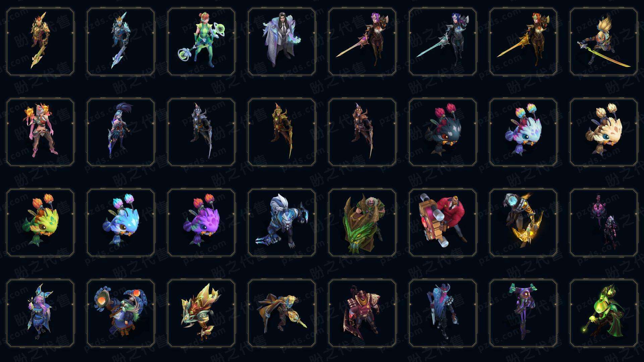Select the warrior with green dragon shield
Image resolution: width=644 pixels, height=362 pixels.
click(x=362, y=223)
